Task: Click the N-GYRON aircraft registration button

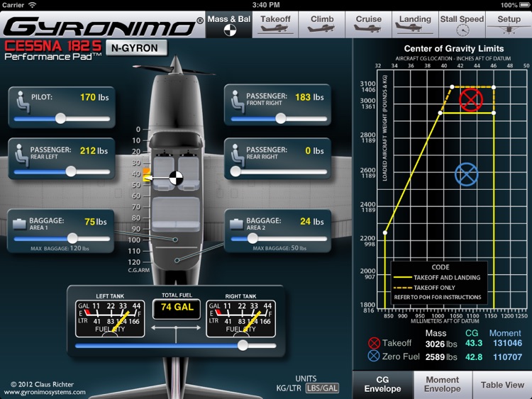Action: 136,47
